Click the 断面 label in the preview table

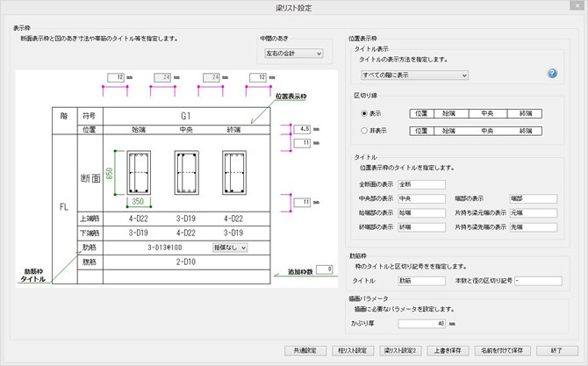coord(90,178)
